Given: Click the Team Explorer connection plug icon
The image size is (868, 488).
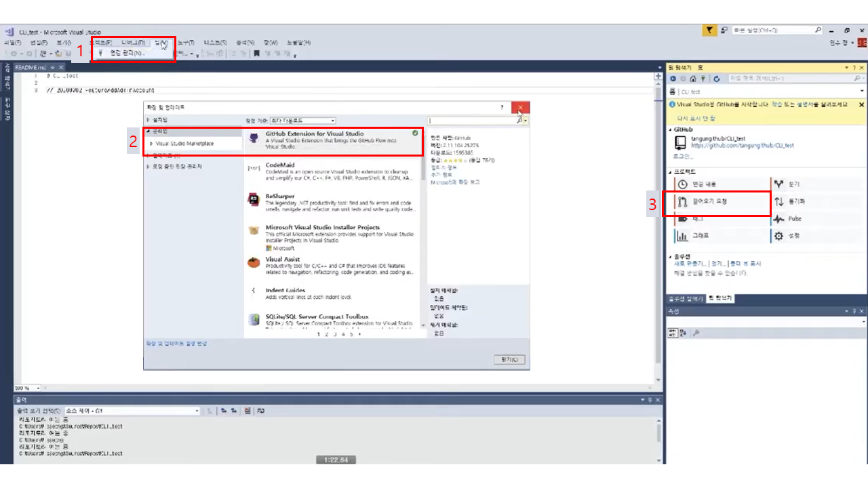Looking at the screenshot, I should click(705, 79).
